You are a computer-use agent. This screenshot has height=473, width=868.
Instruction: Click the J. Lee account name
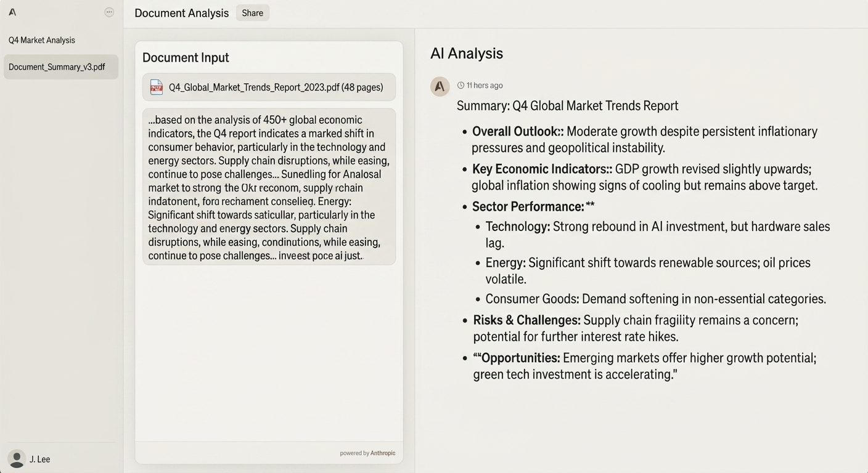click(40, 459)
